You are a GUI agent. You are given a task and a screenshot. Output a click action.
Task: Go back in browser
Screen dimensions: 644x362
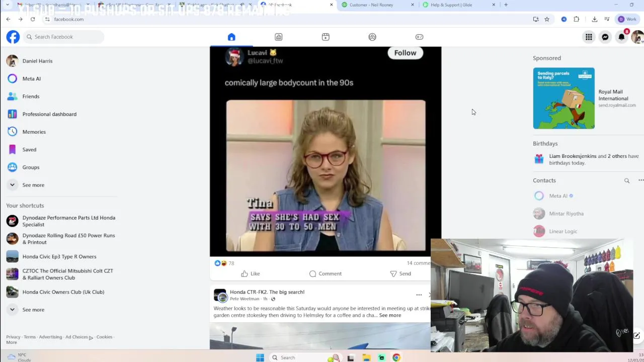coord(9,19)
